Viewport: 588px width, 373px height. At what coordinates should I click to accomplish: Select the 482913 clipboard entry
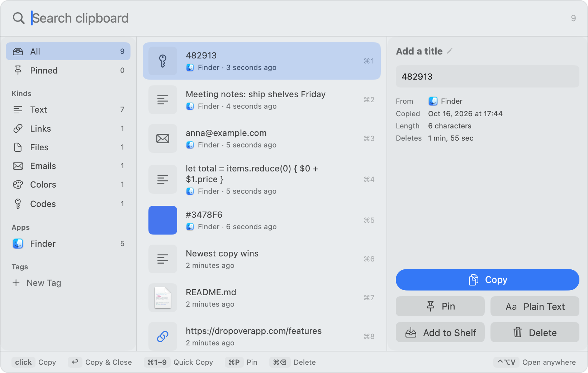(262, 61)
